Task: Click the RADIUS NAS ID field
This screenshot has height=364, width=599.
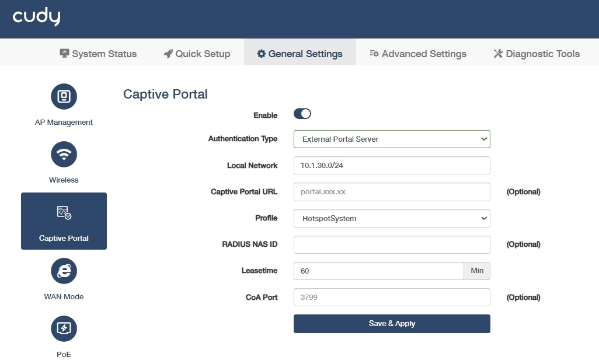Action: tap(391, 244)
